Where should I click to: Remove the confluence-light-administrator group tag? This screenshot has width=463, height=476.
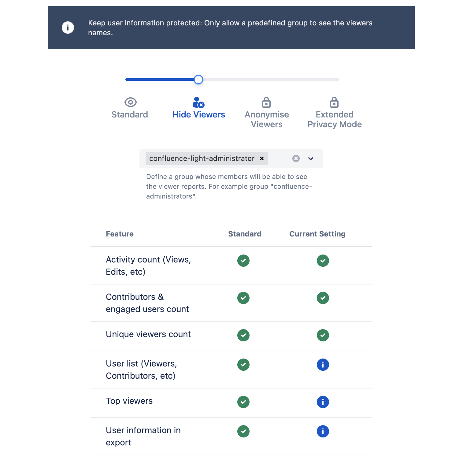(x=262, y=158)
